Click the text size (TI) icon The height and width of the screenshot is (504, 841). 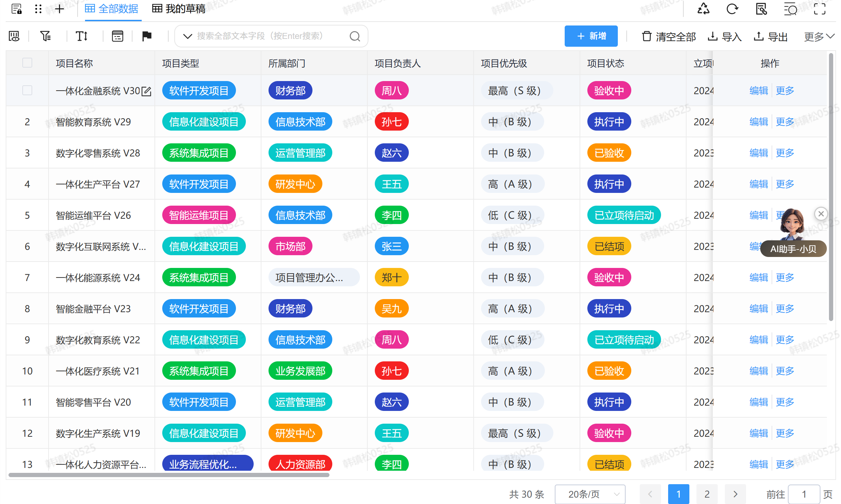tap(81, 36)
